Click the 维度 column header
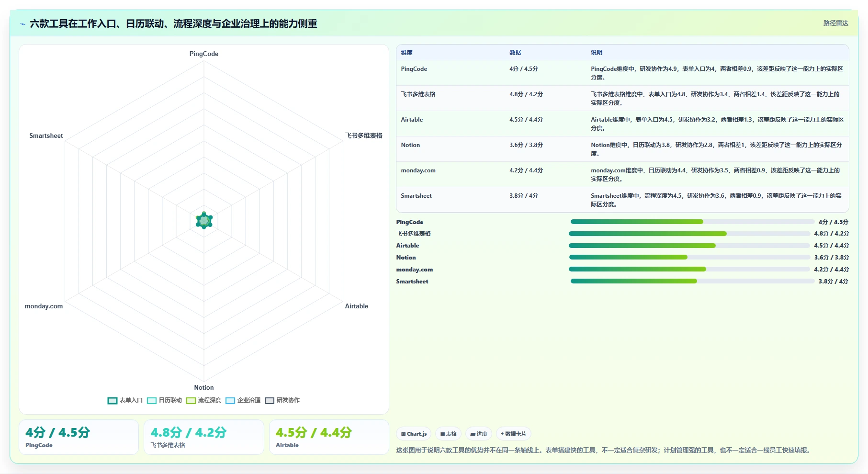 tap(406, 53)
